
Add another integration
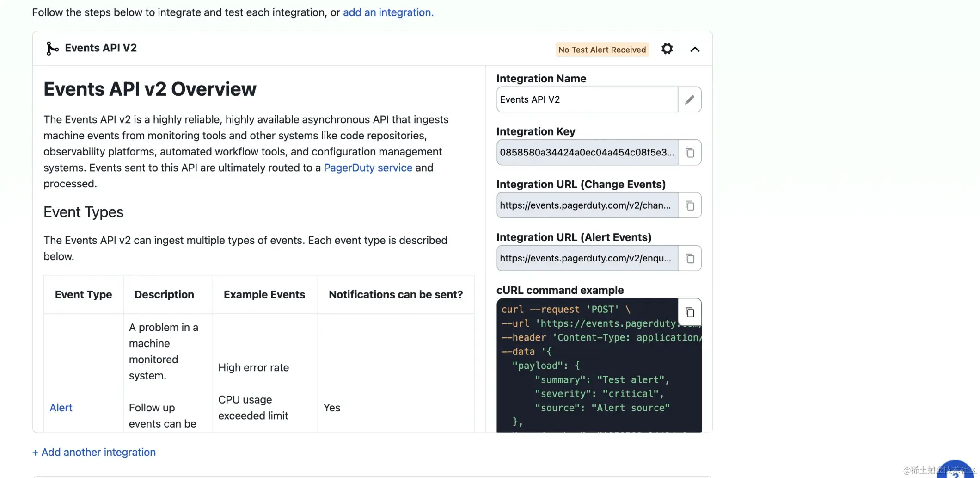[94, 452]
